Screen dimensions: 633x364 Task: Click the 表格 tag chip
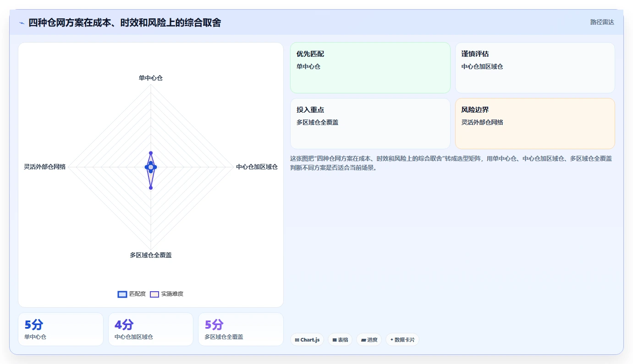[340, 340]
